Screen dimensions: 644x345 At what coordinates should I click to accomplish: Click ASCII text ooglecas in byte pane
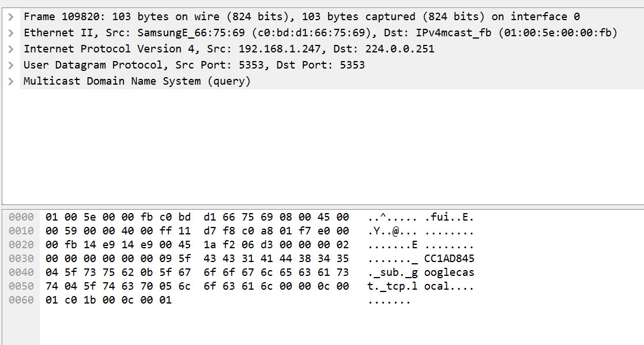(449, 272)
